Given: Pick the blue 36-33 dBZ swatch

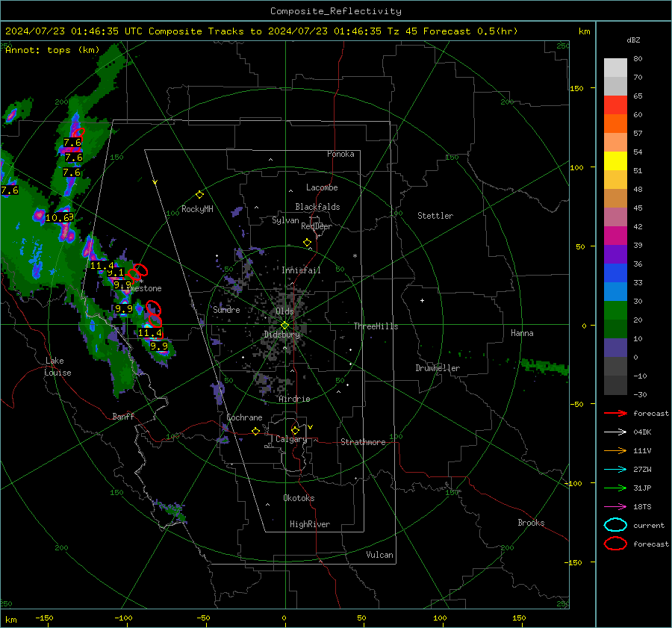Looking at the screenshot, I should pos(615,273).
